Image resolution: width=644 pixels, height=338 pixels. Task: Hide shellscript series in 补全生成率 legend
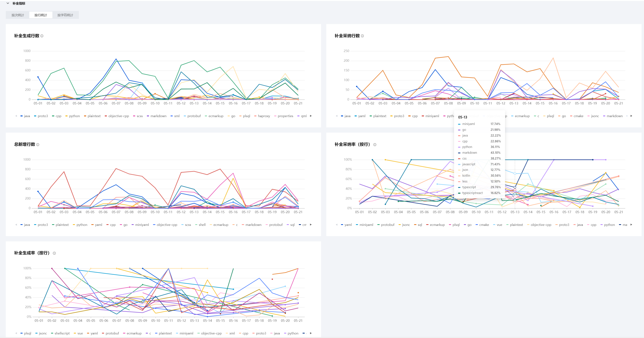62,333
